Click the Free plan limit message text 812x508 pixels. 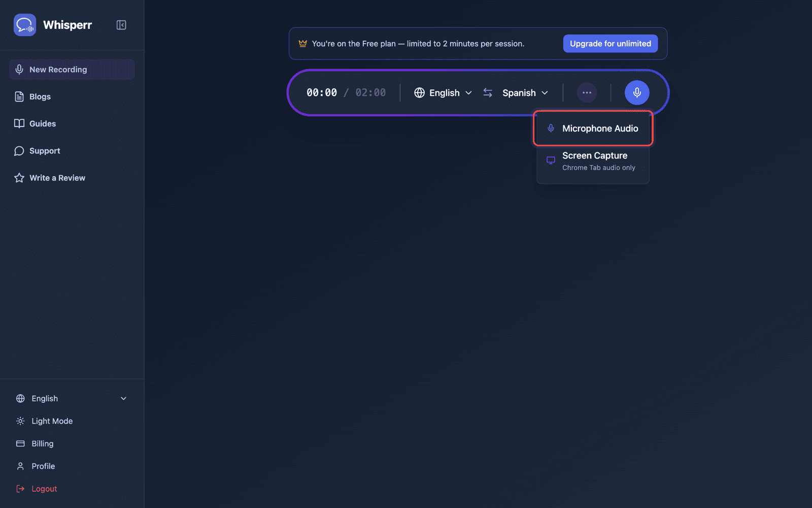pos(418,44)
